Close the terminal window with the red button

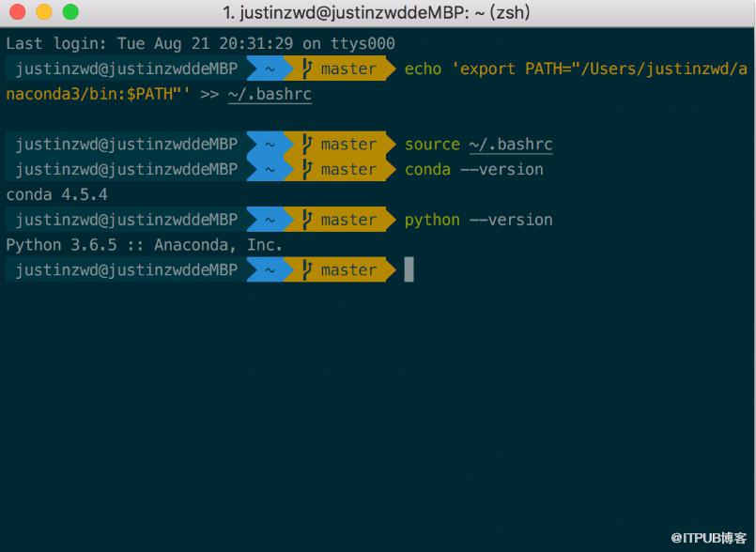(x=17, y=11)
